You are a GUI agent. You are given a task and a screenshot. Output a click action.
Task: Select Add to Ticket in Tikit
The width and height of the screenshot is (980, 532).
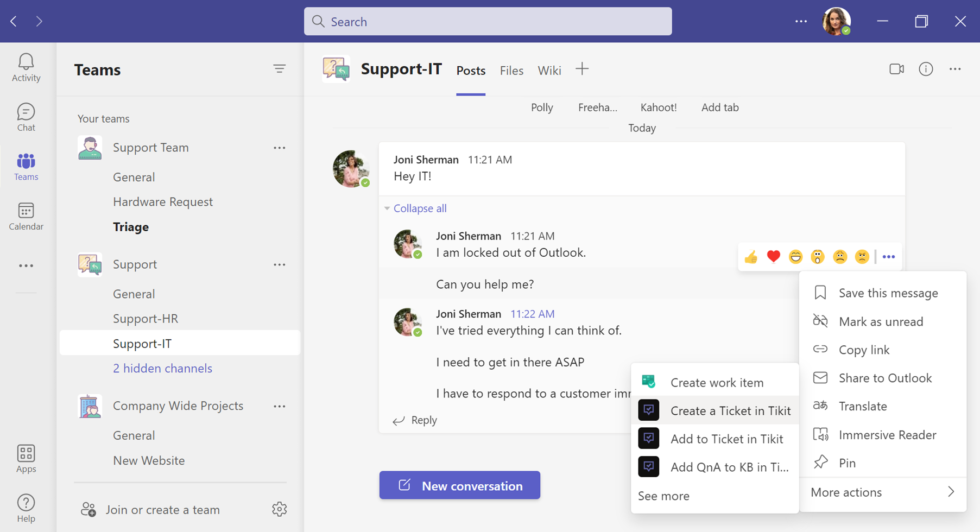(x=715, y=439)
